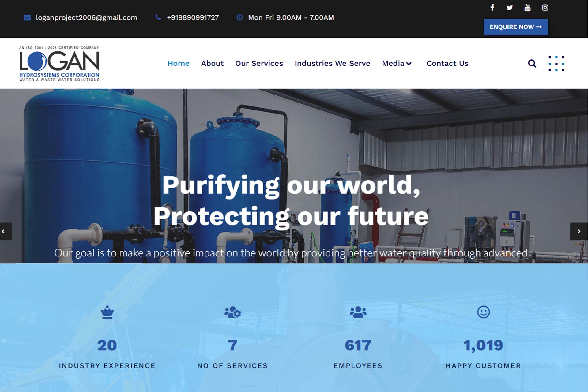Click the smiley Happy Customer icon
Viewport: 588px width, 392px height.
(x=483, y=312)
